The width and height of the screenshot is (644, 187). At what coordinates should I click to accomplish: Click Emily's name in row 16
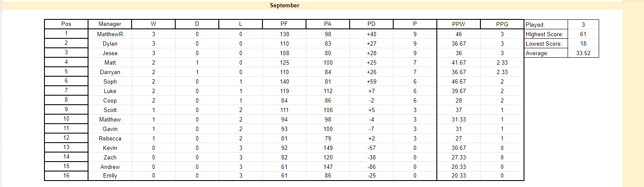click(x=110, y=176)
